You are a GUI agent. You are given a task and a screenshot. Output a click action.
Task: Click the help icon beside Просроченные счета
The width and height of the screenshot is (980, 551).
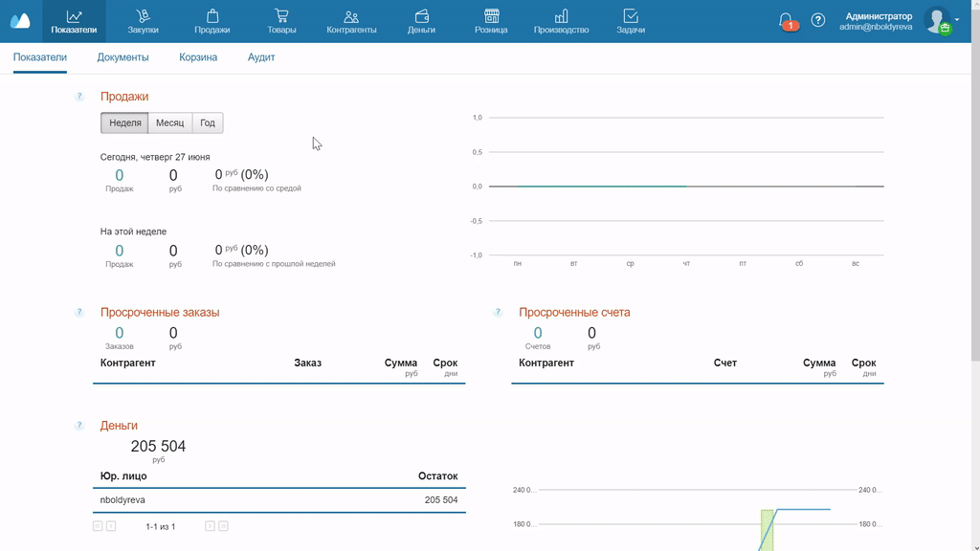(x=498, y=313)
